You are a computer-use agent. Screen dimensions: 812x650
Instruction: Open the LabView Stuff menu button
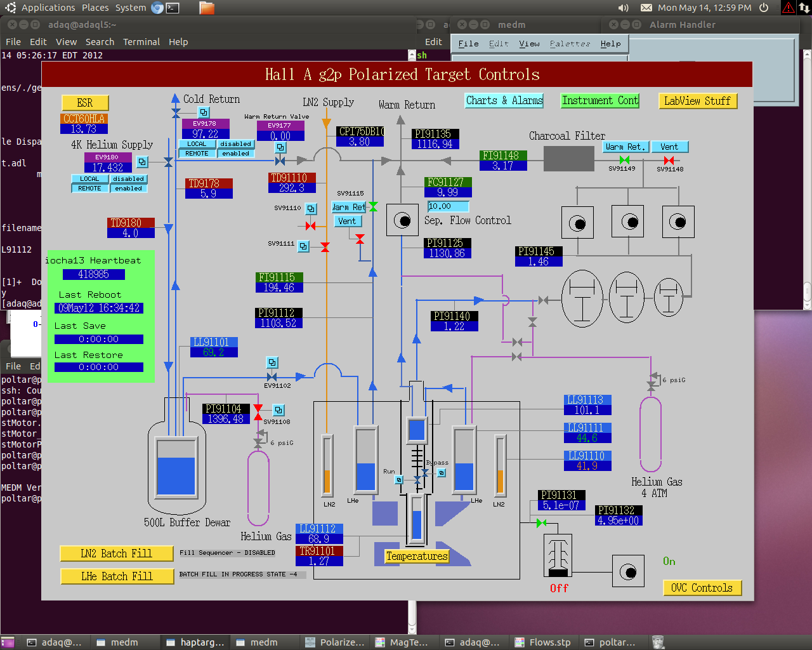698,101
